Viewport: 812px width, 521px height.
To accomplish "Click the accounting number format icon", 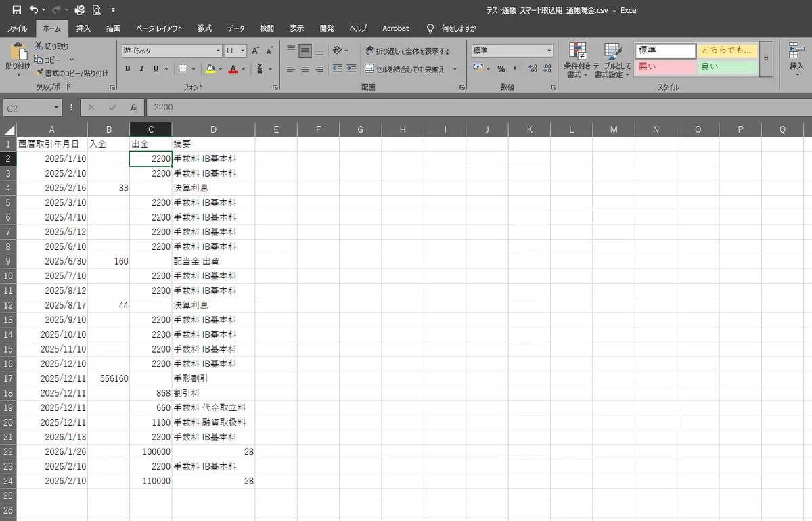I will (478, 68).
